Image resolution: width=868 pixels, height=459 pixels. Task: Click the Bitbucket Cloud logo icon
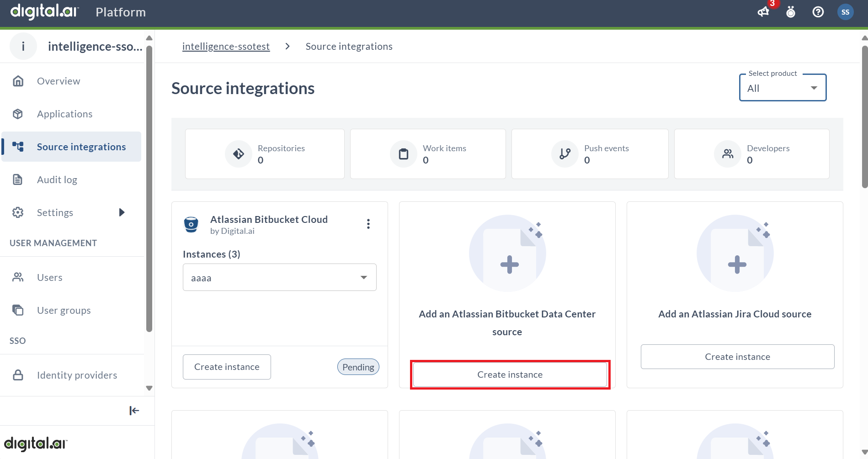(191, 224)
